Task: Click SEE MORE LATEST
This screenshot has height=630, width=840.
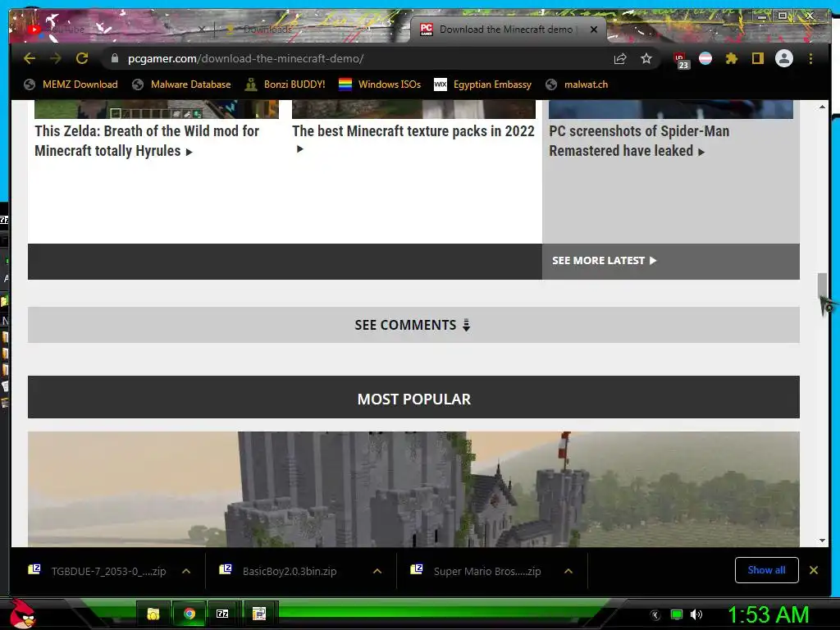Action: point(604,260)
